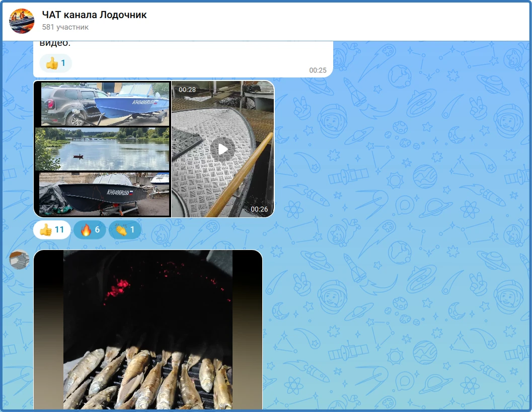532x412 pixels.
Task: Open the 581 участник members list
Action: [x=65, y=27]
